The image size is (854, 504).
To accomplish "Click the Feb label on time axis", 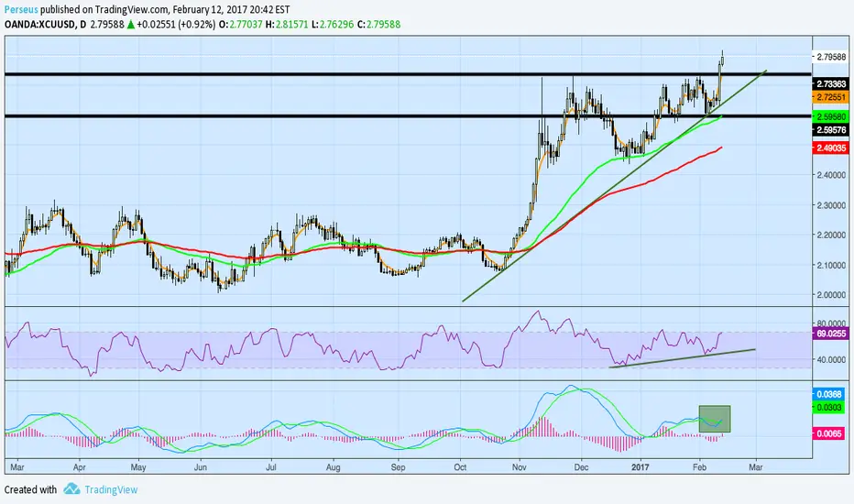I will (699, 467).
